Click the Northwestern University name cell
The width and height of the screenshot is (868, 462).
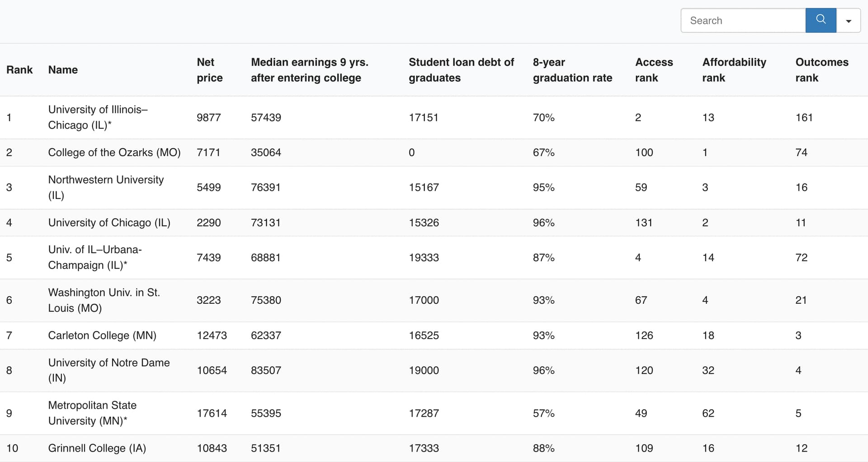coord(106,187)
